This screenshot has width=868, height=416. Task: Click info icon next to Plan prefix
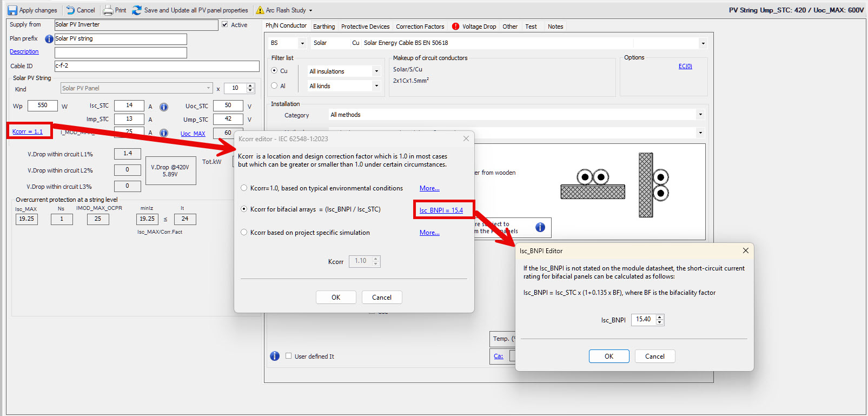tap(49, 39)
